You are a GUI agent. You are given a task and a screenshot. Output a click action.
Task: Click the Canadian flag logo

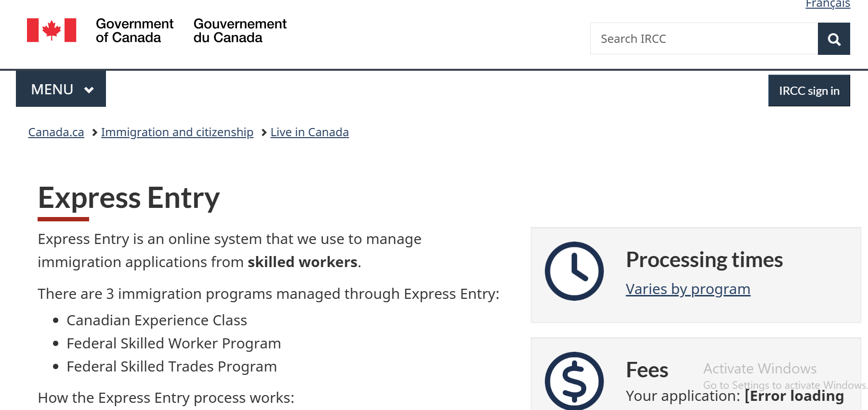coord(52,30)
